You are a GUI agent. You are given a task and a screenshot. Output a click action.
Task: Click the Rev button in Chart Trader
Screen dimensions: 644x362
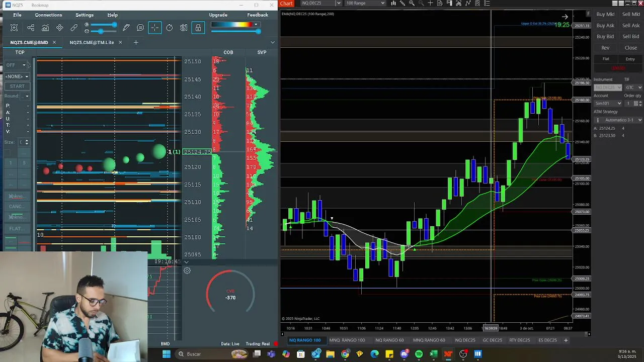[605, 48]
